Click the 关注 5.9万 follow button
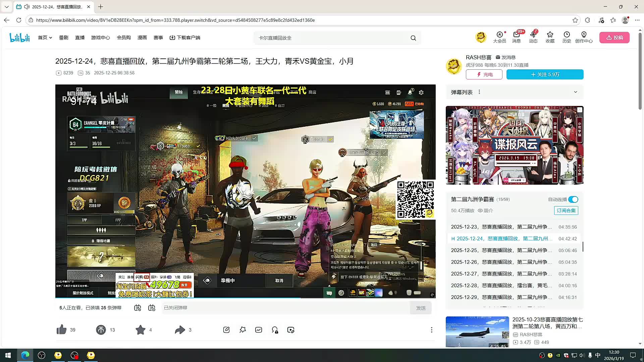The width and height of the screenshot is (644, 362). (545, 74)
